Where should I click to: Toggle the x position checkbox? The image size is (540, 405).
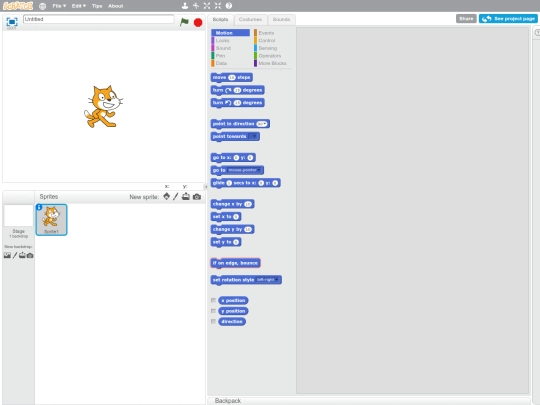pos(213,300)
